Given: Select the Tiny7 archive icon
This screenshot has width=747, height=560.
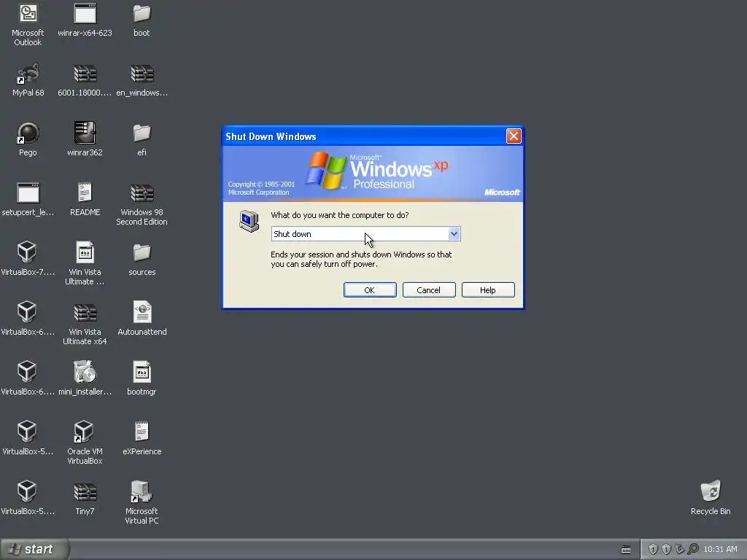Looking at the screenshot, I should point(85,492).
